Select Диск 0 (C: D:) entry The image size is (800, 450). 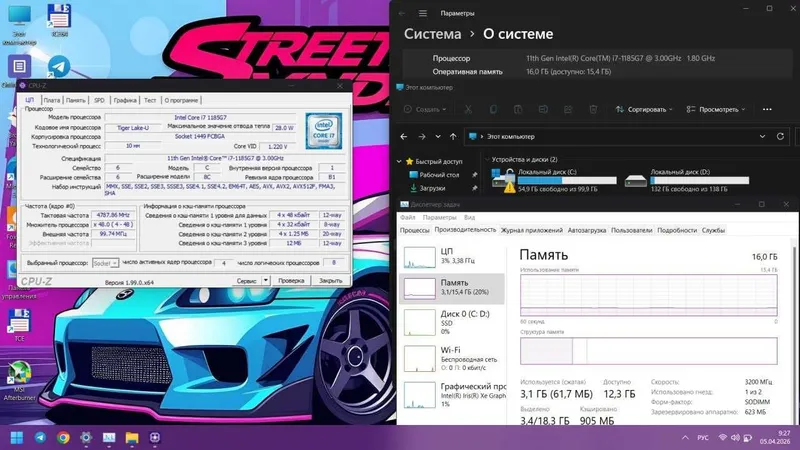coord(451,322)
